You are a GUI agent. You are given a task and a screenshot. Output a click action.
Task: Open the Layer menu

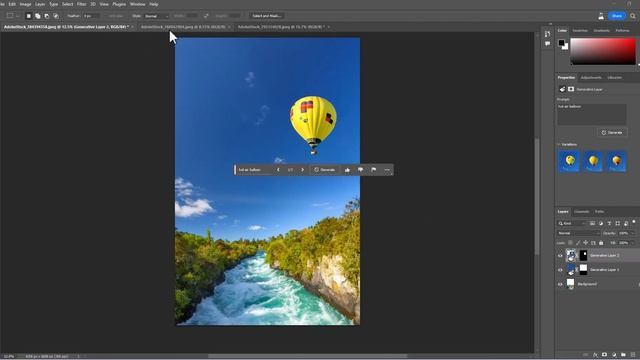click(40, 4)
